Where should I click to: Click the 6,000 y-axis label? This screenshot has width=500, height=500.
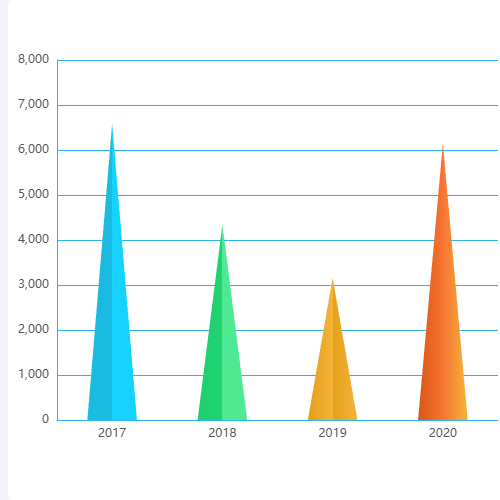[33, 149]
